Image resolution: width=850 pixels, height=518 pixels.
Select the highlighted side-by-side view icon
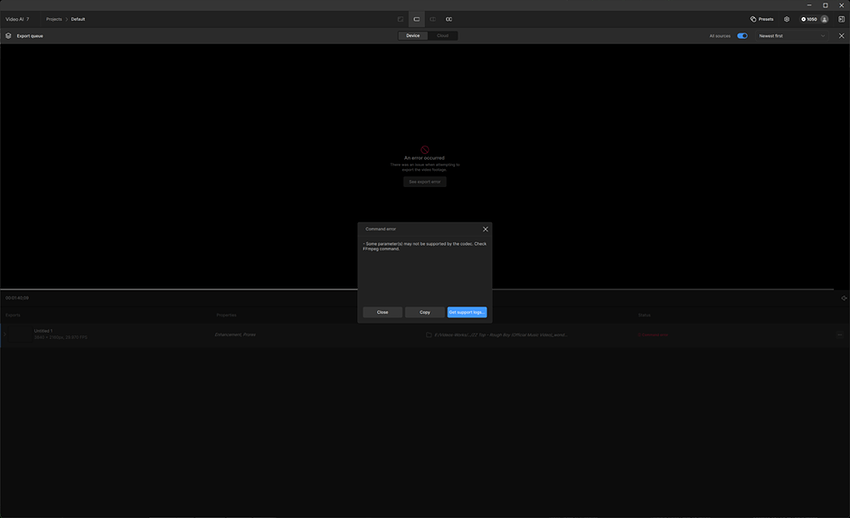pos(417,19)
